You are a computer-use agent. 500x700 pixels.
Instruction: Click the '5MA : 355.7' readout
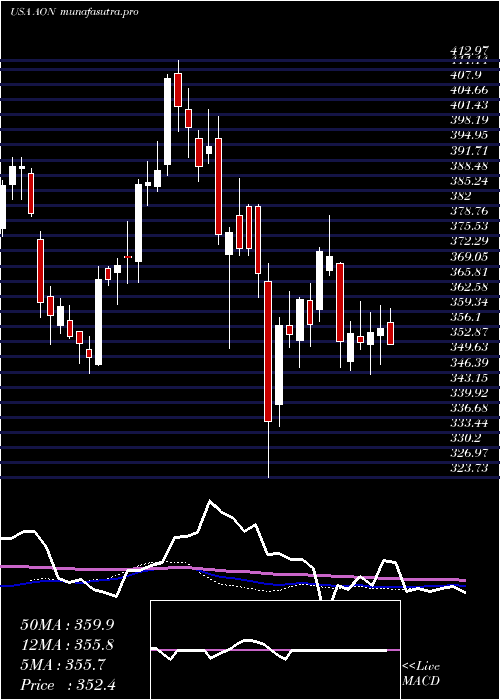pos(63,665)
